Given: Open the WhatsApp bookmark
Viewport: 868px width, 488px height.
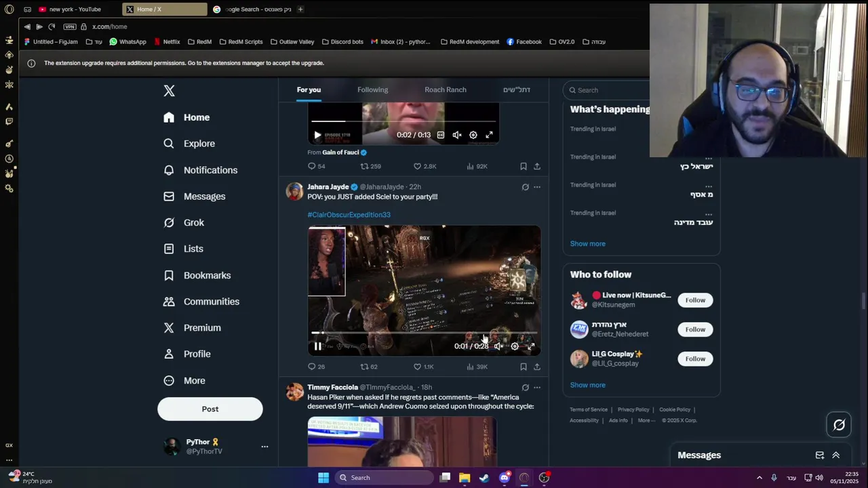Looking at the screenshot, I should [x=127, y=41].
